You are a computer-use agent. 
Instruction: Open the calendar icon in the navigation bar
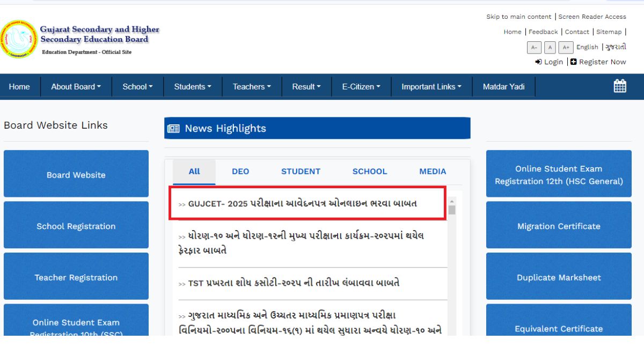620,86
